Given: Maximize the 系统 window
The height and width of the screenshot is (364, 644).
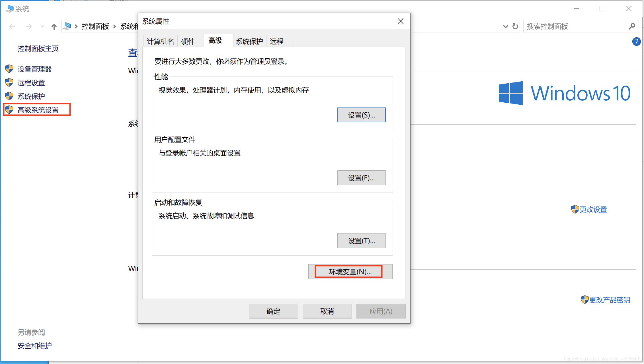Looking at the screenshot, I should [602, 9].
